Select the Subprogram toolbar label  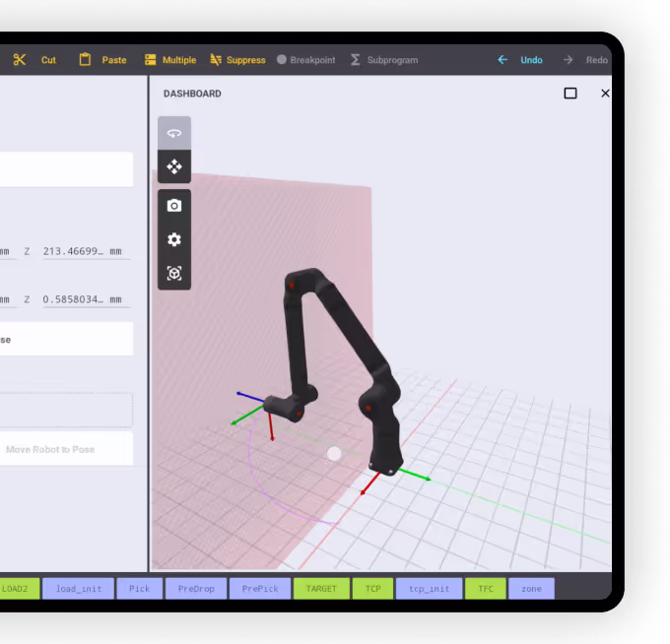[392, 60]
